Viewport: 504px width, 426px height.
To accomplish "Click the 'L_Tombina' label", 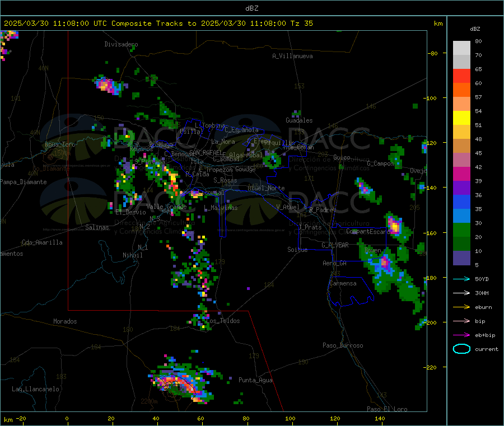I will click(x=210, y=125).
